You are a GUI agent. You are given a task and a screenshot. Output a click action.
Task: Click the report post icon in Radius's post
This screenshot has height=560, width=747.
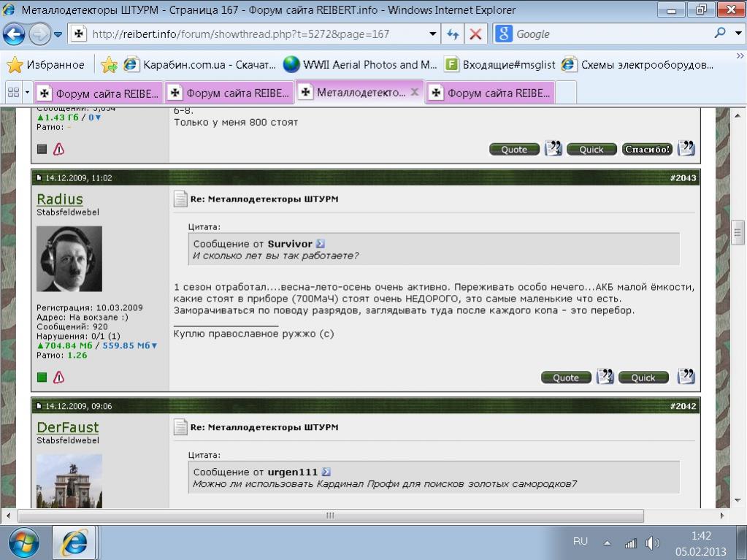tap(58, 377)
